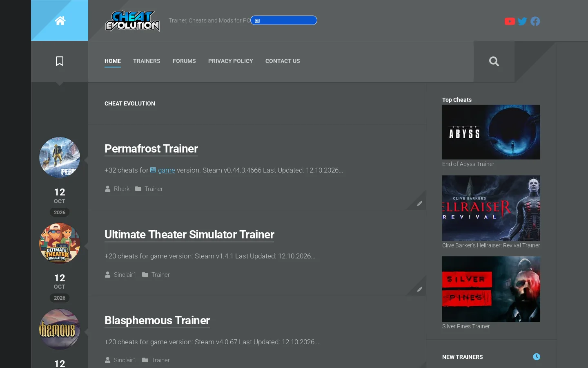This screenshot has height=368, width=588.
Task: Open the Forums menu item
Action: pos(184,61)
